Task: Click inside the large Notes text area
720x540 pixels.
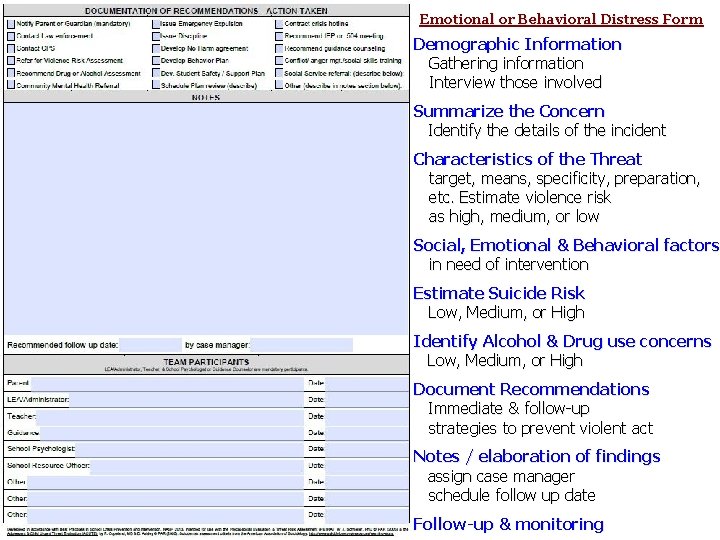Action: 206,219
